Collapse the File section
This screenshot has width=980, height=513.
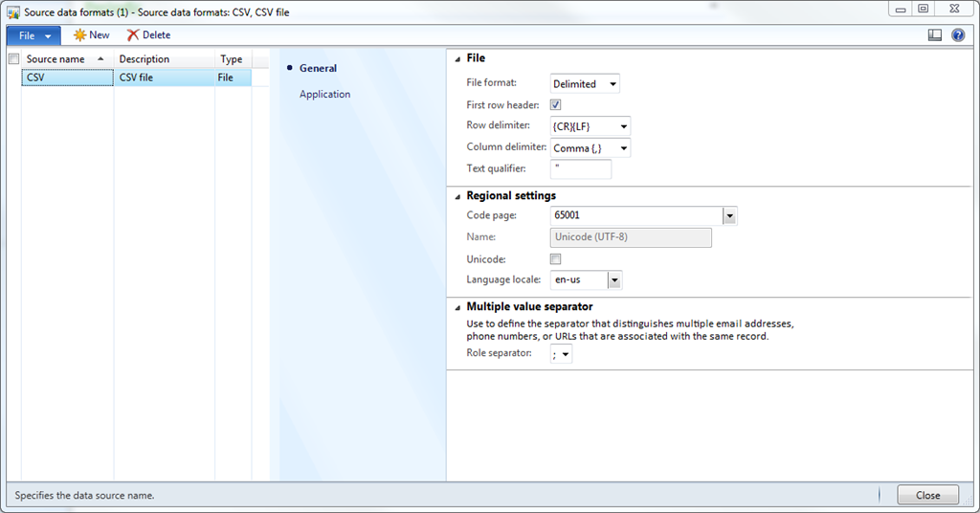457,58
